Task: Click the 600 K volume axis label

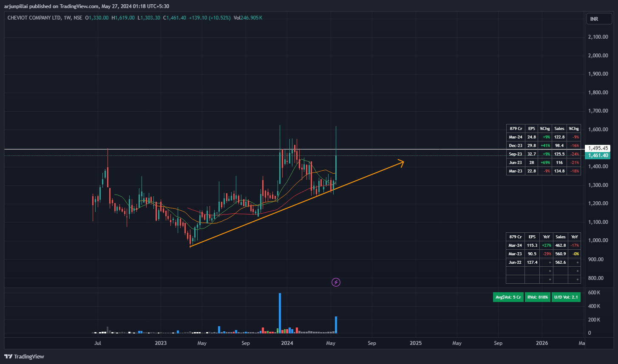Action: pyautogui.click(x=594, y=293)
